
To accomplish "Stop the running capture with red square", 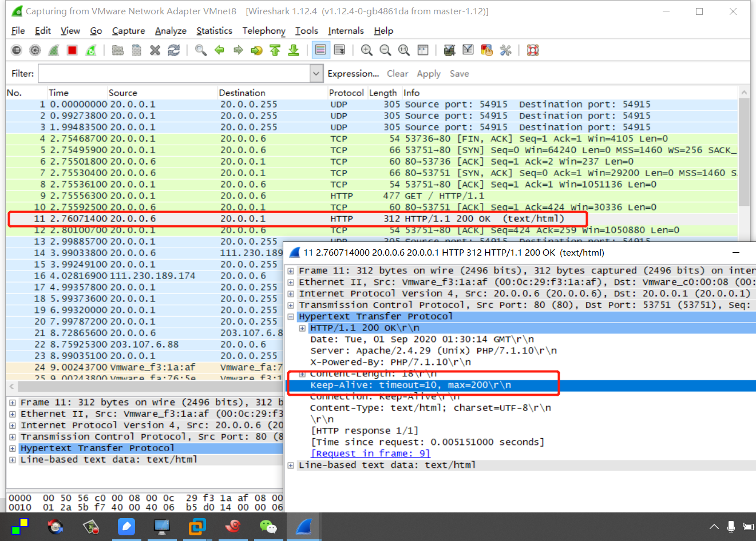I will (72, 50).
